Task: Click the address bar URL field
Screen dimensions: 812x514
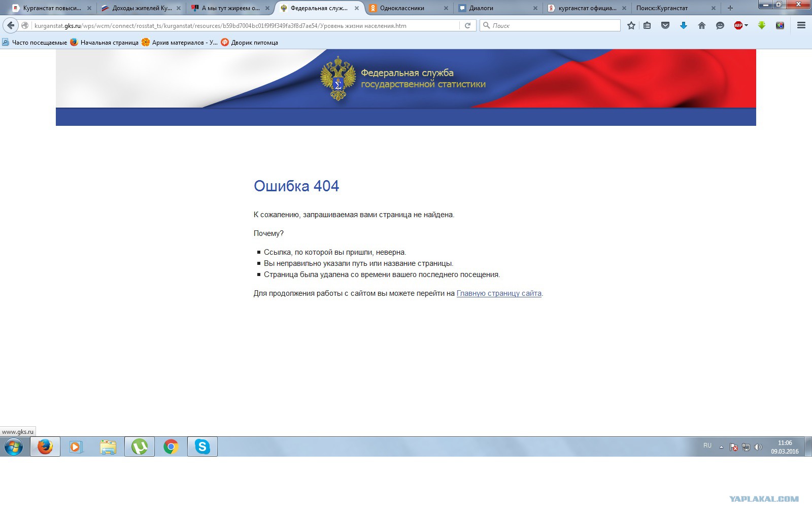Action: click(246, 25)
